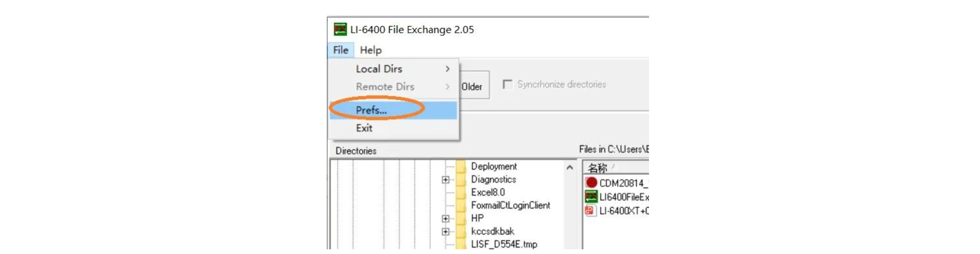
Task: Click the FoxmailCtLoginClient folder icon
Action: coord(461,205)
